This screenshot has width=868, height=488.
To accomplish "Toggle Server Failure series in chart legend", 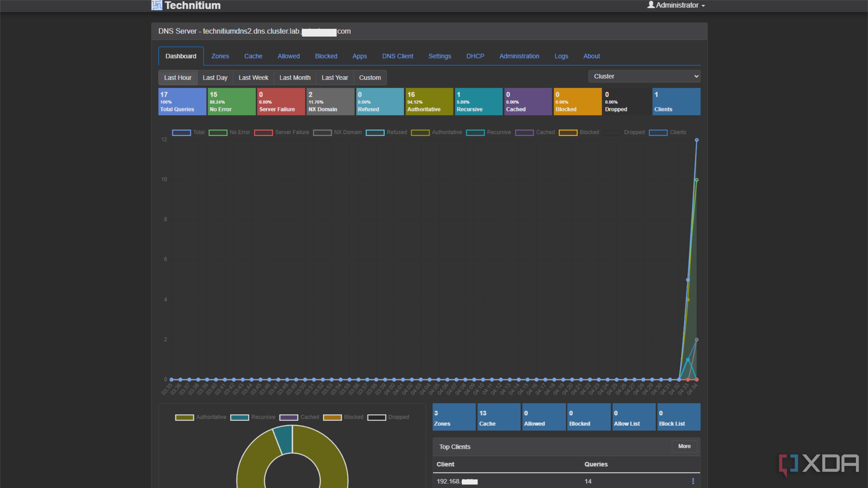I will pyautogui.click(x=281, y=132).
